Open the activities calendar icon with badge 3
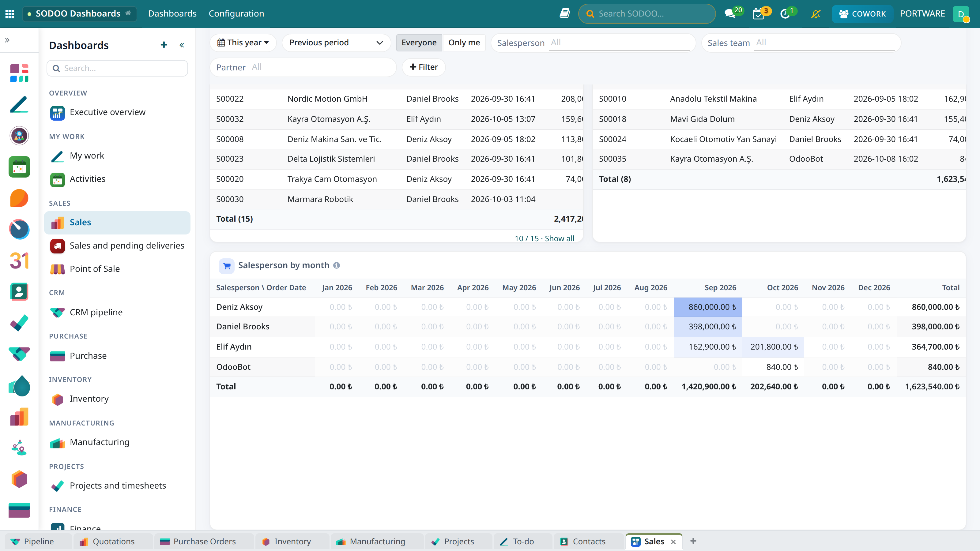Screen dimensions: 980x551 pos(759,14)
